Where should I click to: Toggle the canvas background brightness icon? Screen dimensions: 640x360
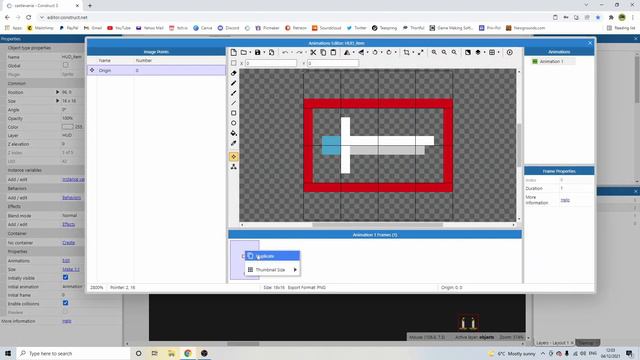tap(468, 52)
